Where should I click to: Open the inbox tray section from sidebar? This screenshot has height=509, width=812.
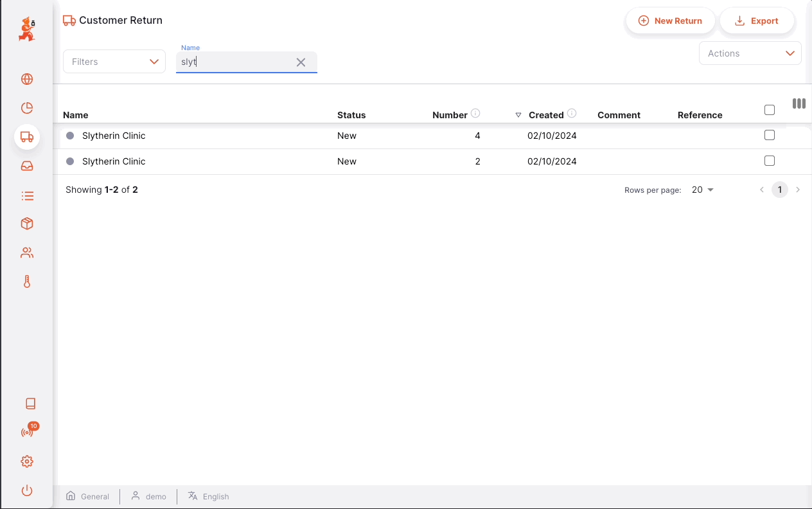(26, 166)
